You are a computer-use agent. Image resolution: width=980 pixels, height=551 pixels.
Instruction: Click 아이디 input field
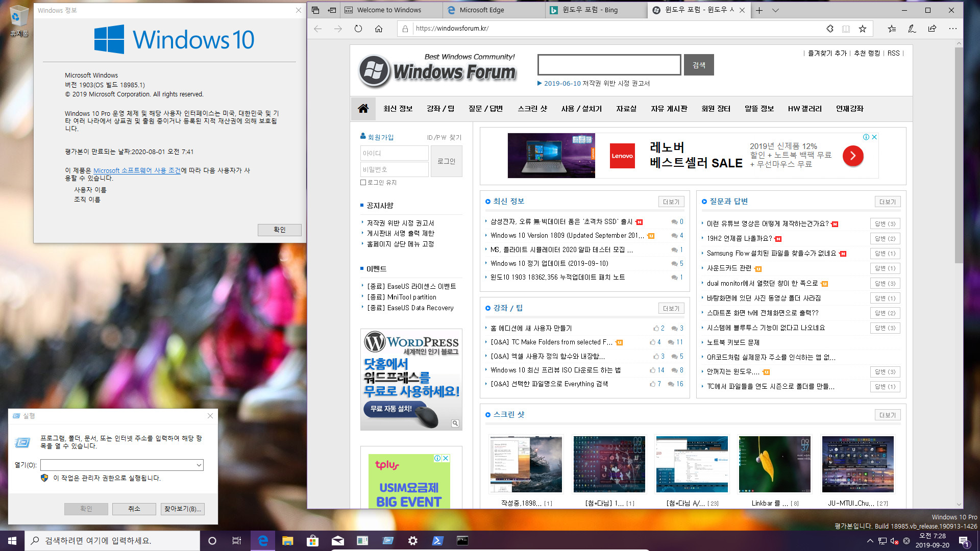point(394,153)
